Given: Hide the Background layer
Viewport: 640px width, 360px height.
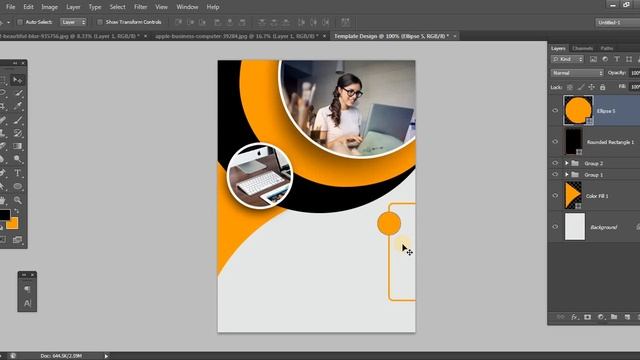Looking at the screenshot, I should tap(555, 227).
